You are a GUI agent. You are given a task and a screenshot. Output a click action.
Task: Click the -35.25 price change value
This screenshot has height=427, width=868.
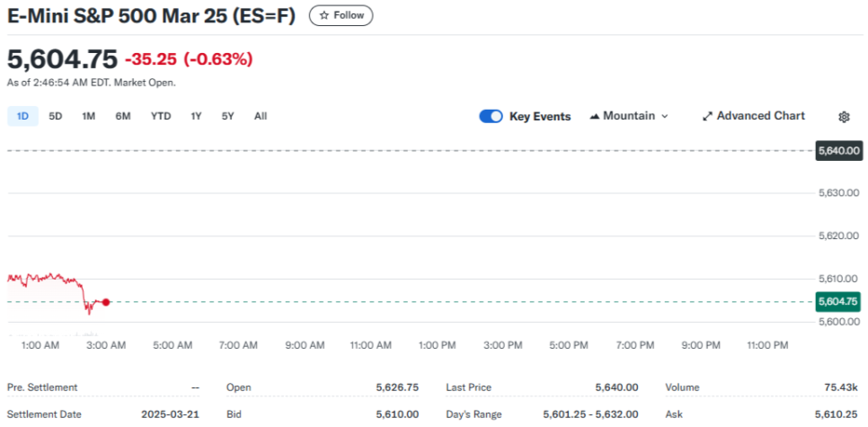point(151,59)
